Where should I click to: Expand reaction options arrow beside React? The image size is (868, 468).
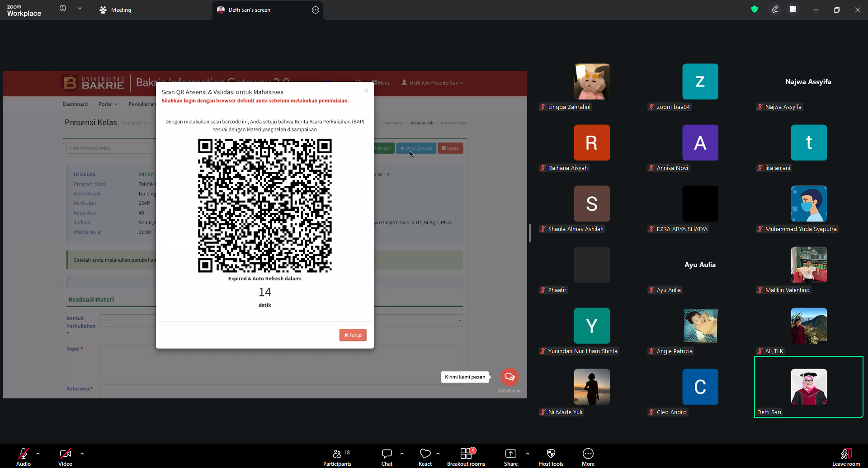pos(438,453)
